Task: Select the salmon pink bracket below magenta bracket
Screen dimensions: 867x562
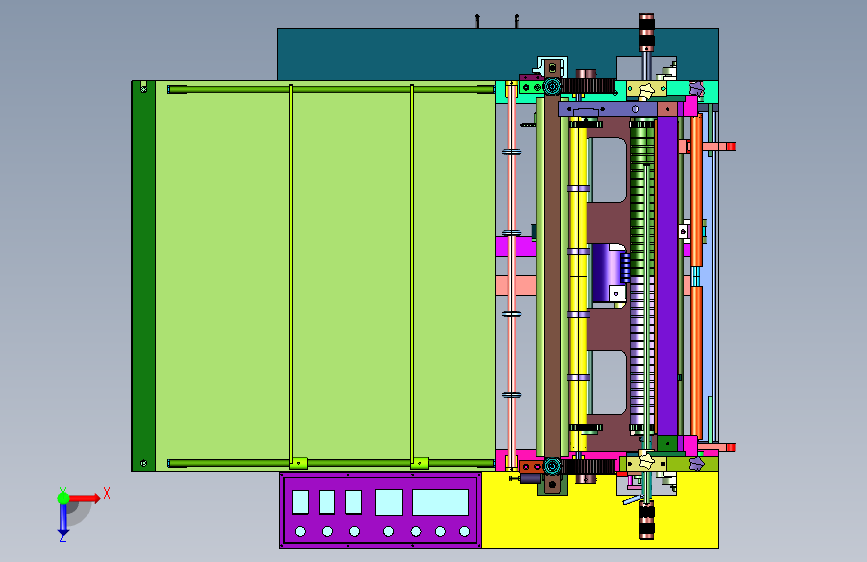Action: click(515, 285)
